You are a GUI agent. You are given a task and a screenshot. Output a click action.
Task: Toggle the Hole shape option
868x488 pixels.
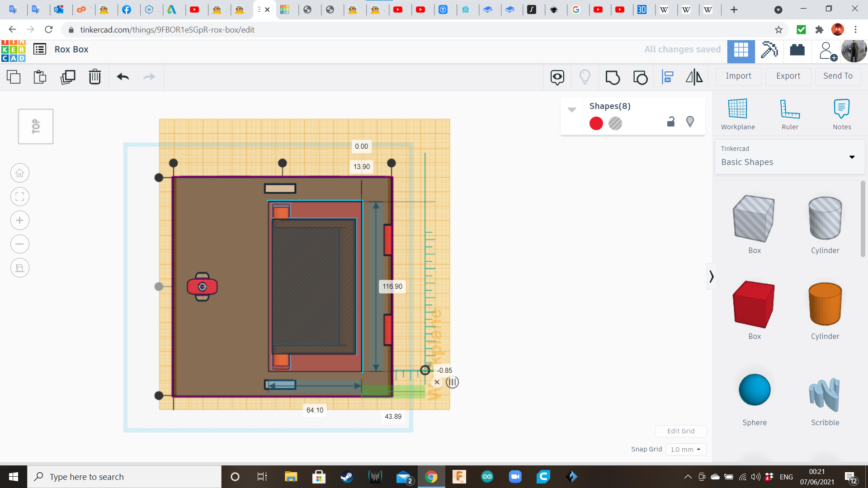click(615, 123)
